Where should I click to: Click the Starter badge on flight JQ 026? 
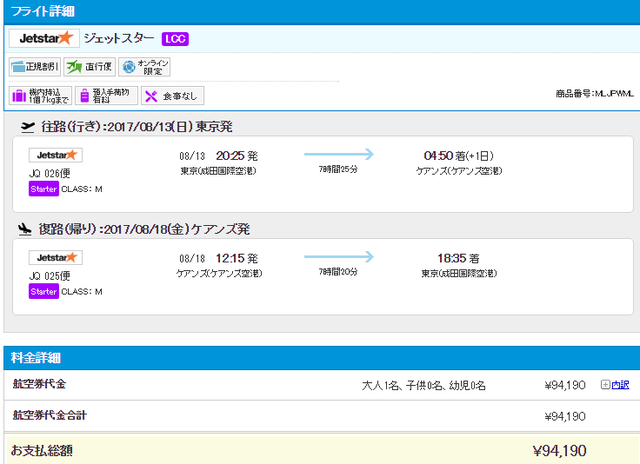click(x=44, y=189)
